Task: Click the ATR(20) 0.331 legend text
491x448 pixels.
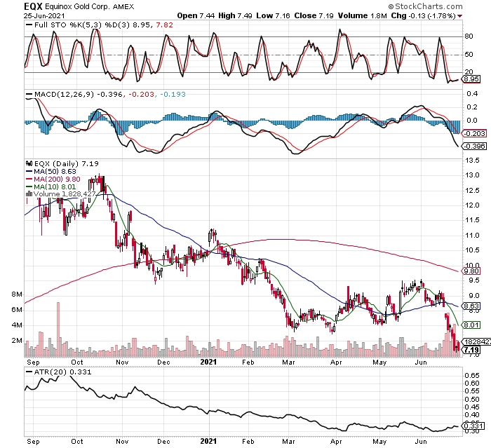Action: coord(62,372)
